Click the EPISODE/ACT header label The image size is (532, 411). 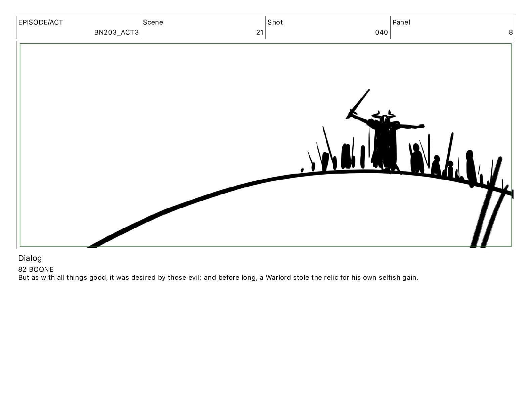(41, 22)
